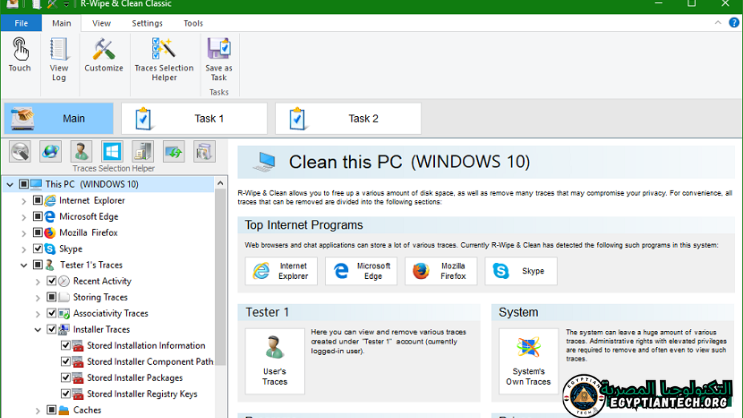Uncheck Stored Installer Packages checkbox
743x418 pixels.
[x=66, y=378]
